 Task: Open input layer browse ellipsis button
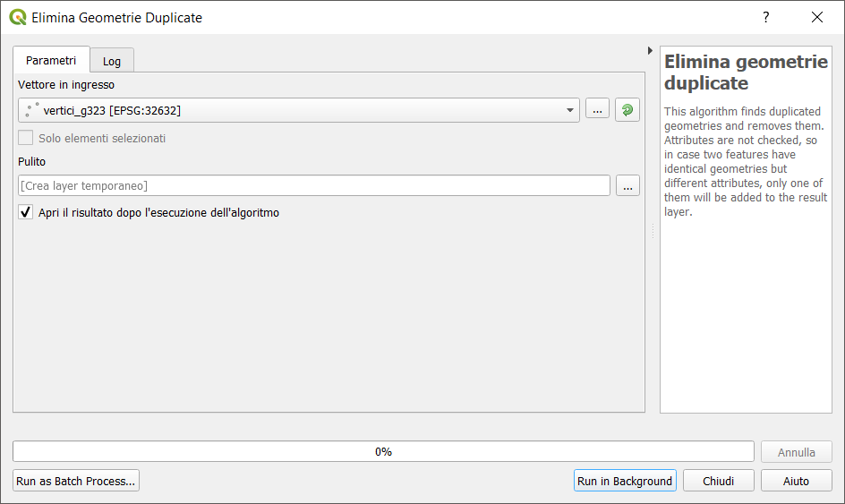[x=597, y=110]
